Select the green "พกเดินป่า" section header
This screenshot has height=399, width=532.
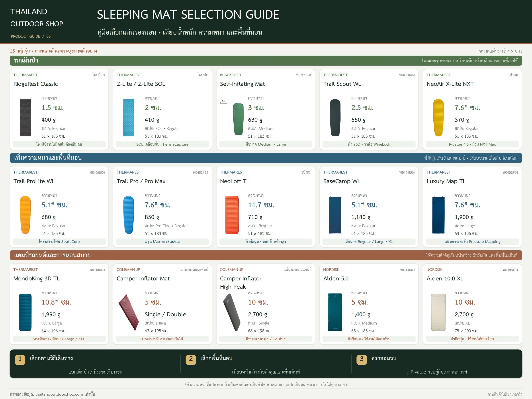coord(266,61)
